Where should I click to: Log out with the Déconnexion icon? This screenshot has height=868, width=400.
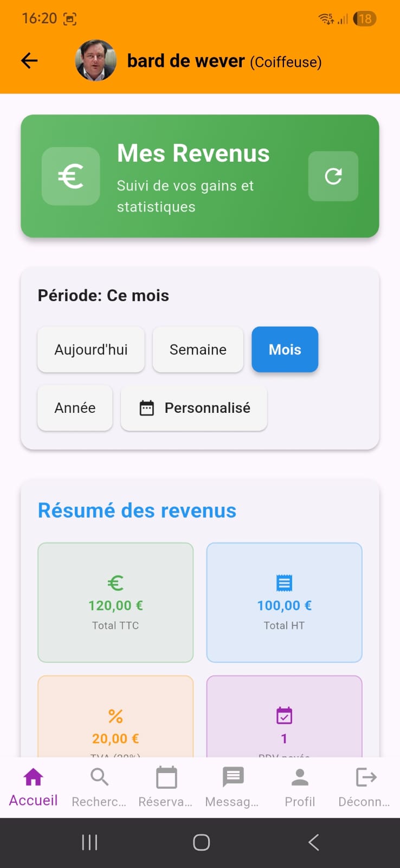click(x=365, y=787)
